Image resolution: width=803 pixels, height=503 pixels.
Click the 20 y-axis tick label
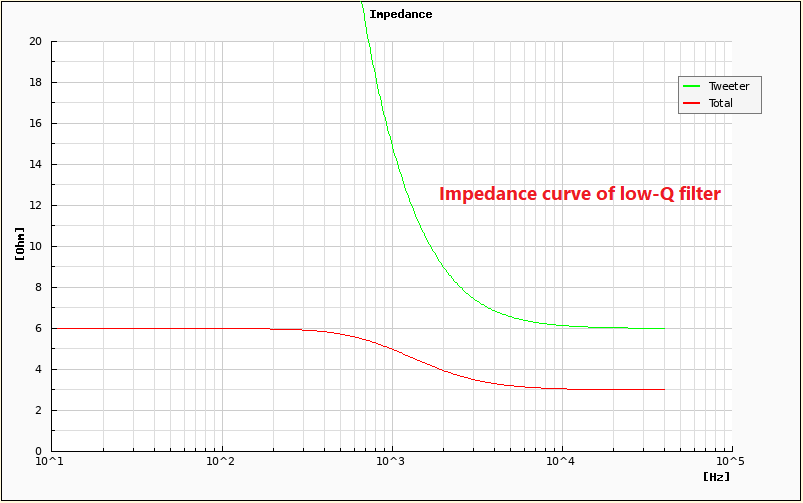[35, 41]
